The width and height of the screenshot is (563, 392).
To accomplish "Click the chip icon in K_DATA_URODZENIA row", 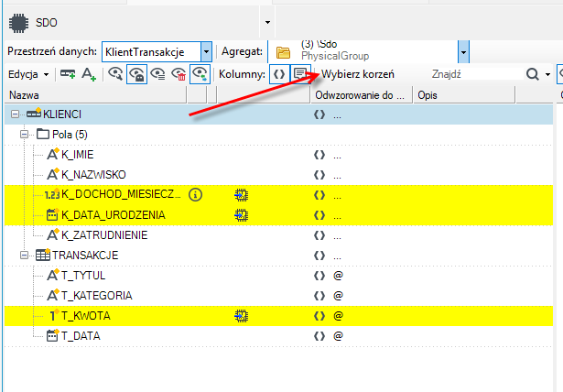I will 242,215.
